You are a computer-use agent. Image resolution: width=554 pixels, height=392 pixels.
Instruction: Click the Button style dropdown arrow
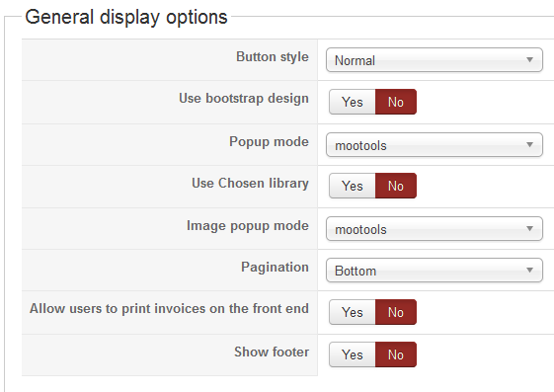tap(529, 60)
